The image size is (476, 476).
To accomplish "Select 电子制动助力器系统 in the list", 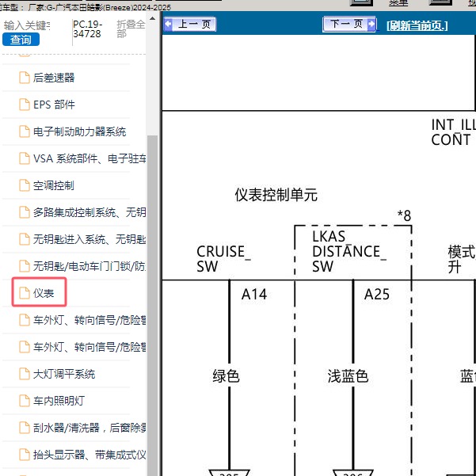I will click(x=79, y=131).
